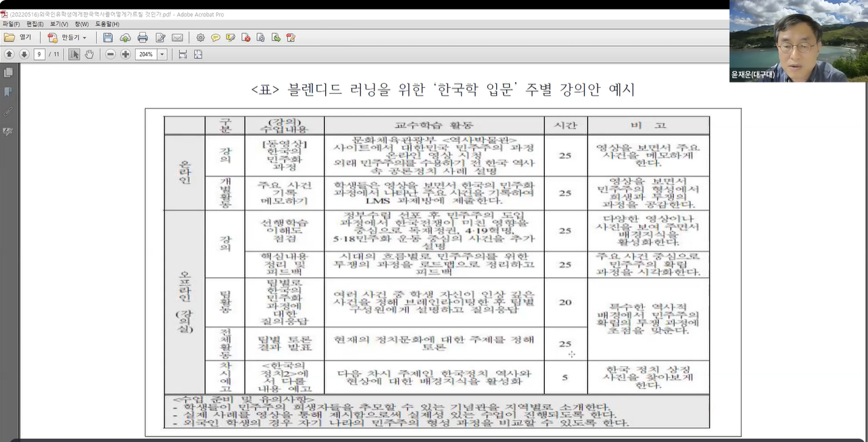This screenshot has width=868, height=442.
Task: Zoom out with the minus button
Action: tap(111, 54)
